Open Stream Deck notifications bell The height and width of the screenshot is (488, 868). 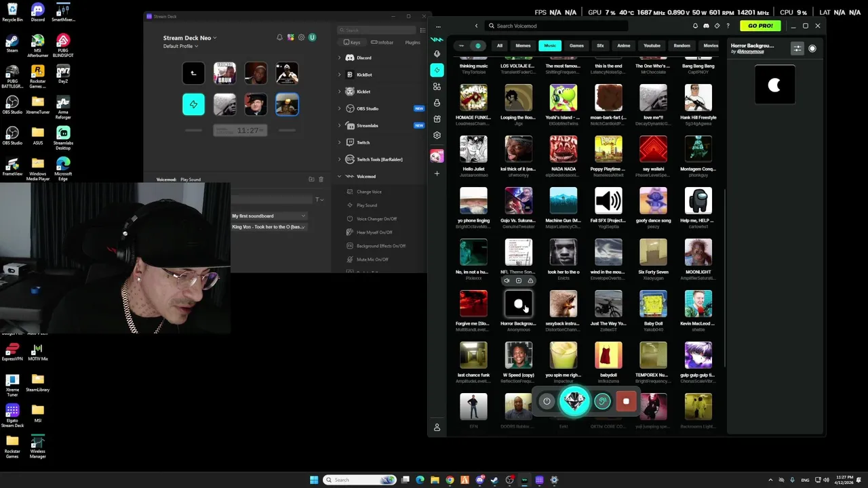coord(279,37)
